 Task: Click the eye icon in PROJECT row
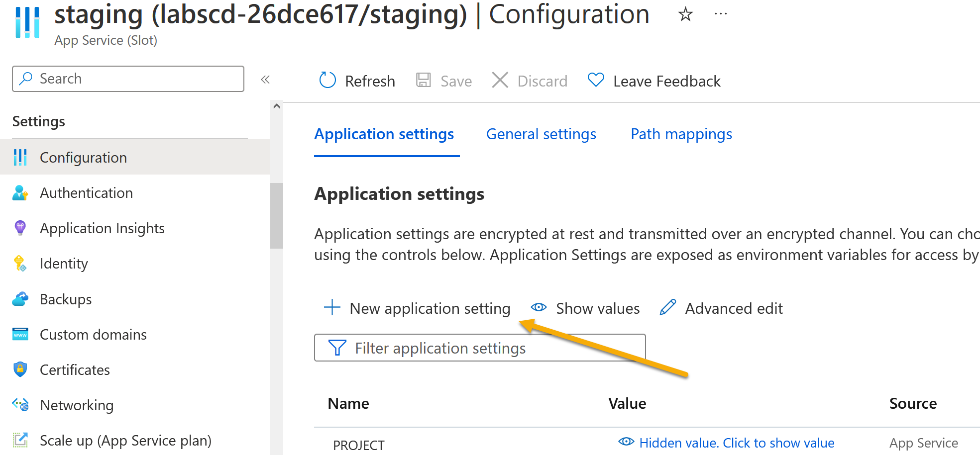[626, 442]
